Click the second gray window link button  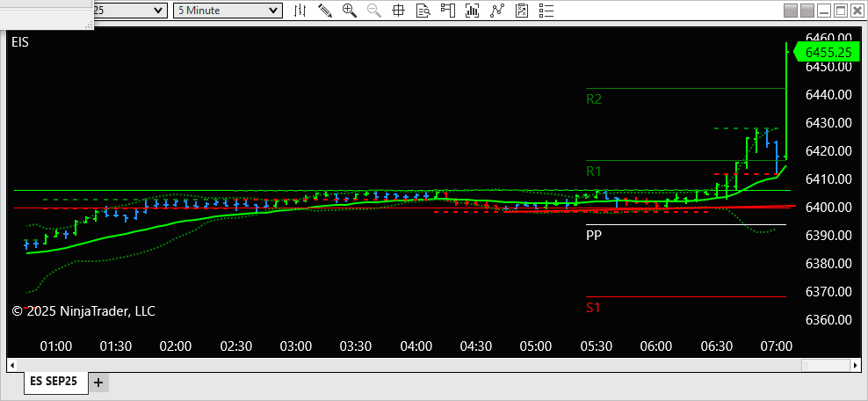(807, 11)
